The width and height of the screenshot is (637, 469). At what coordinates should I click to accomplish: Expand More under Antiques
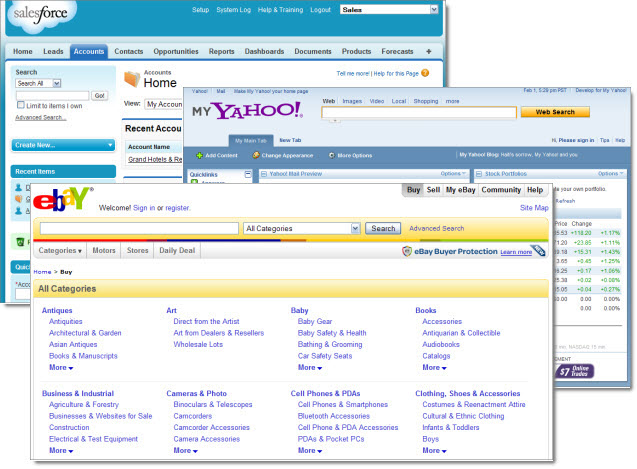[x=61, y=367]
